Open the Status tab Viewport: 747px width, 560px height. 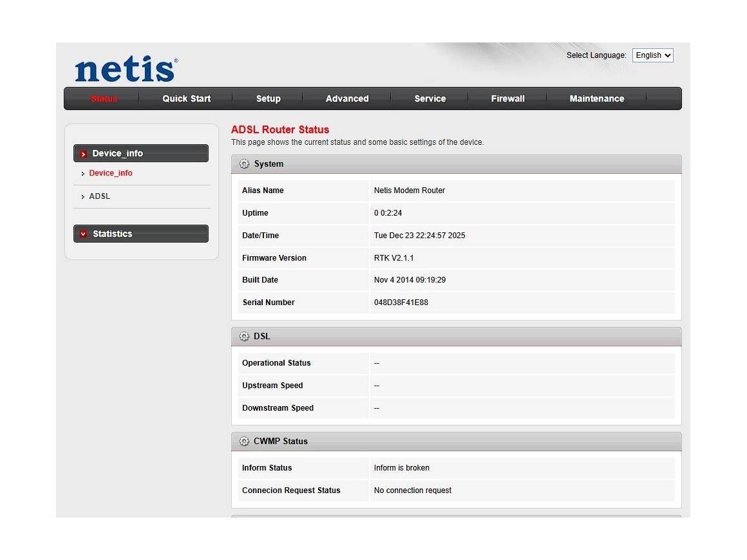(104, 98)
